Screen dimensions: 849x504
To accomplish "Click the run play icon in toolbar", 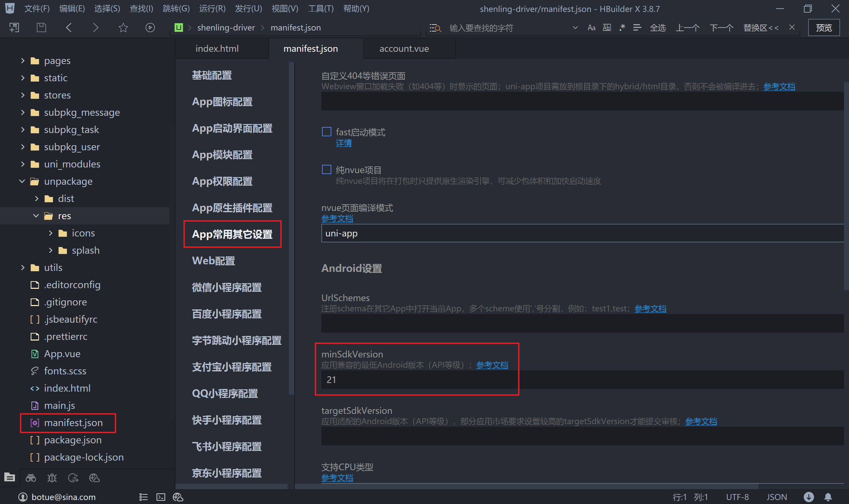I will [x=150, y=28].
